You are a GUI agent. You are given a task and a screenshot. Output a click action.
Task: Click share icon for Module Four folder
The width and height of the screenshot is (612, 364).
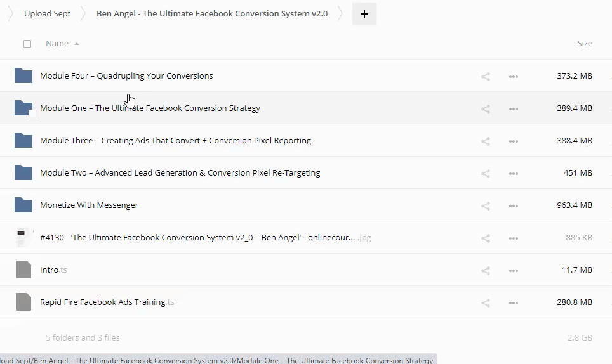(x=486, y=76)
